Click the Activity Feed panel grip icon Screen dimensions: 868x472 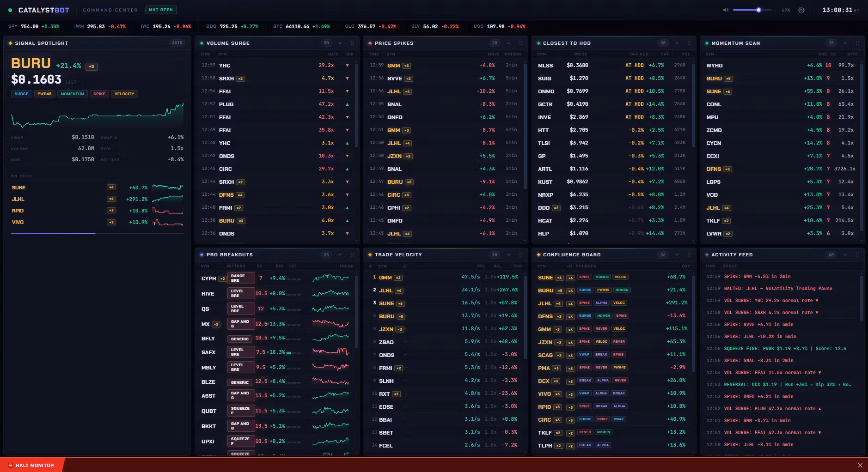[x=857, y=254]
